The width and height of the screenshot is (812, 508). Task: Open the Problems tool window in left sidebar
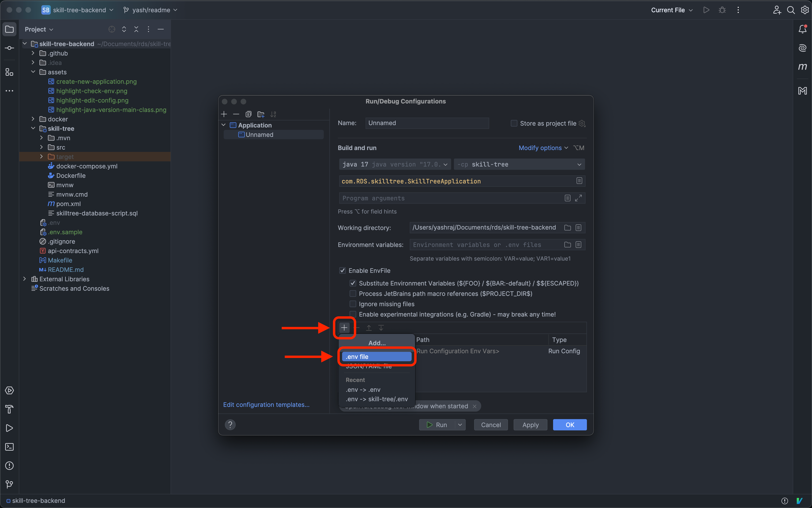click(x=9, y=466)
